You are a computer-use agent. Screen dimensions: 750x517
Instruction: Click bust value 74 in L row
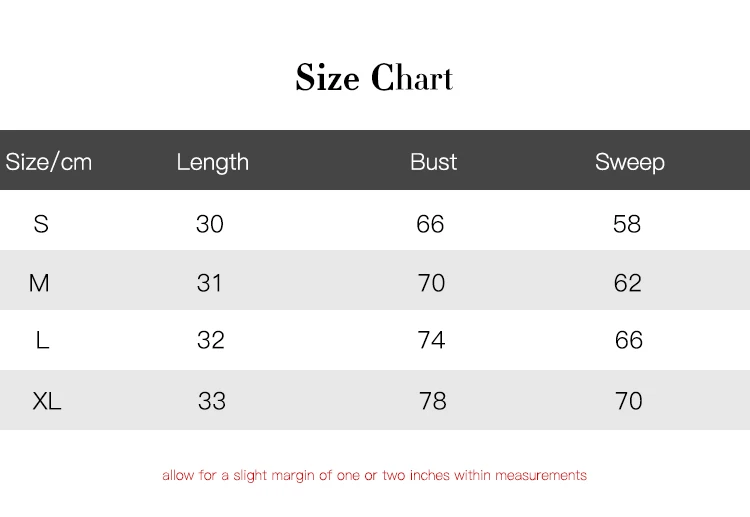tap(431, 341)
